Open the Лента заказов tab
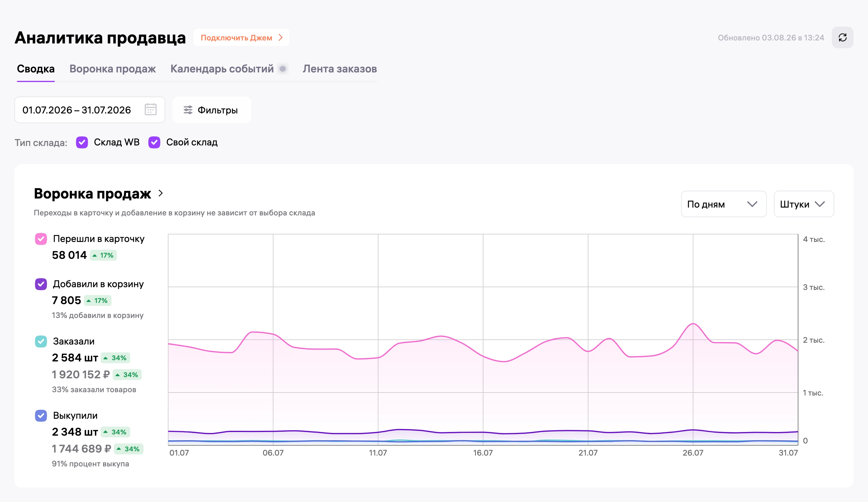 (340, 69)
